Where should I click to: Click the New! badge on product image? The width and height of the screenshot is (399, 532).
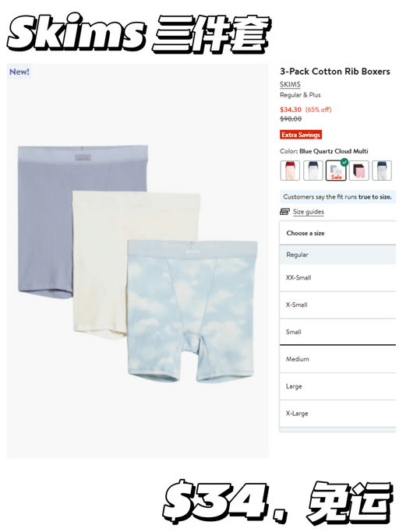point(19,72)
